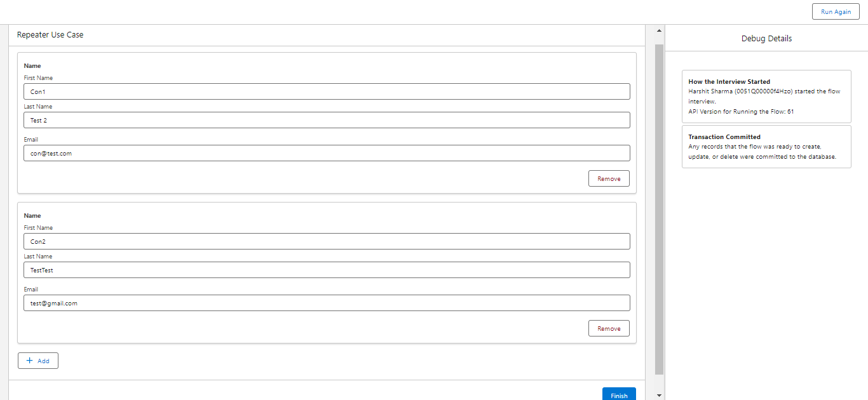Select the Last Name field containing TestTest

[x=327, y=270]
